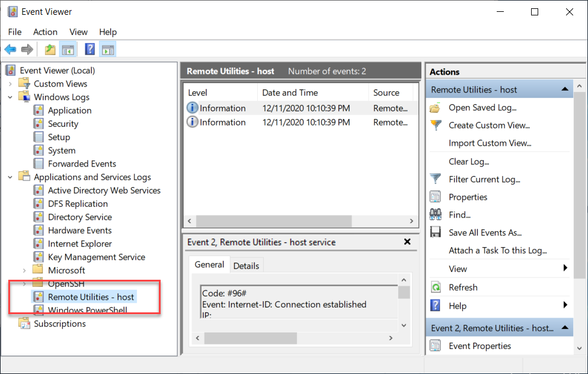Click the Open Saved Log folder icon

[436, 108]
